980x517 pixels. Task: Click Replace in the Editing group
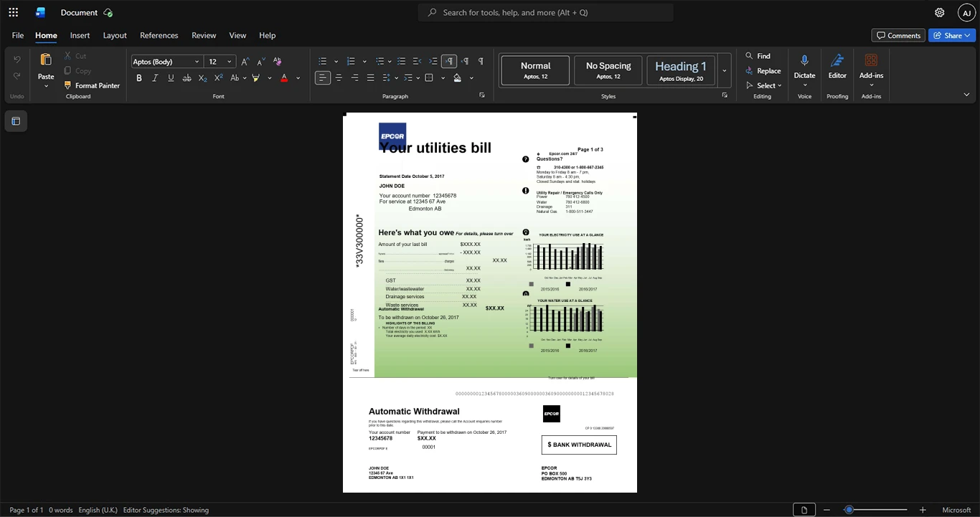763,70
